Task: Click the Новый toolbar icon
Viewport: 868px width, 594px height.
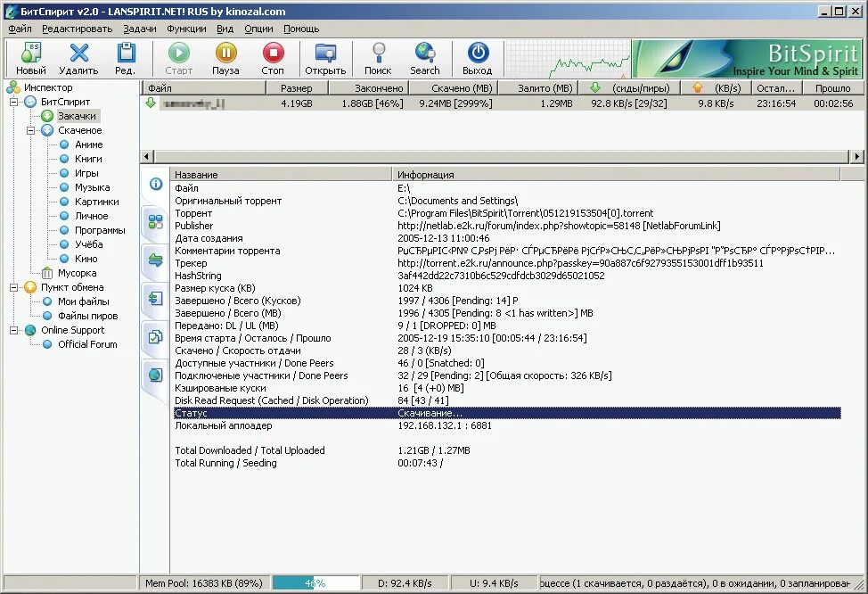Action: point(31,58)
